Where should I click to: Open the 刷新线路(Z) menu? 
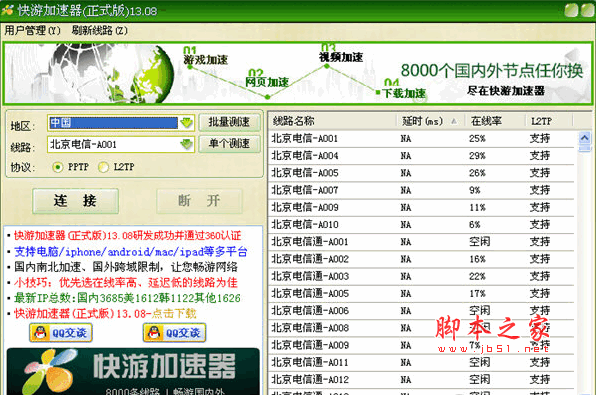pyautogui.click(x=100, y=30)
